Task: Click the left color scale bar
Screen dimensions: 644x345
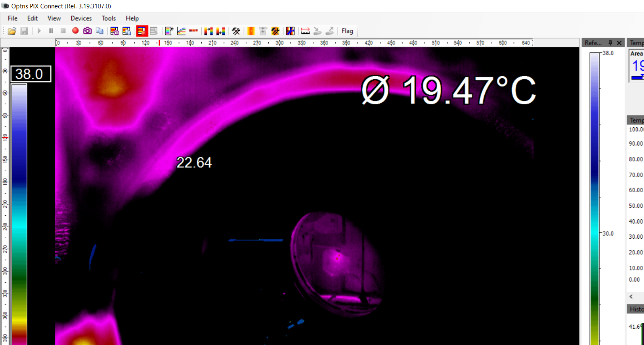Action: coord(19,209)
